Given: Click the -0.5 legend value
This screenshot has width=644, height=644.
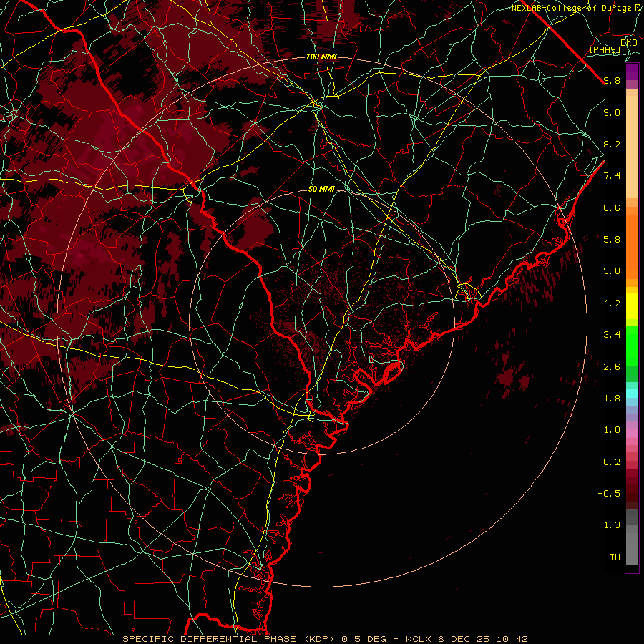Looking at the screenshot, I should [609, 494].
